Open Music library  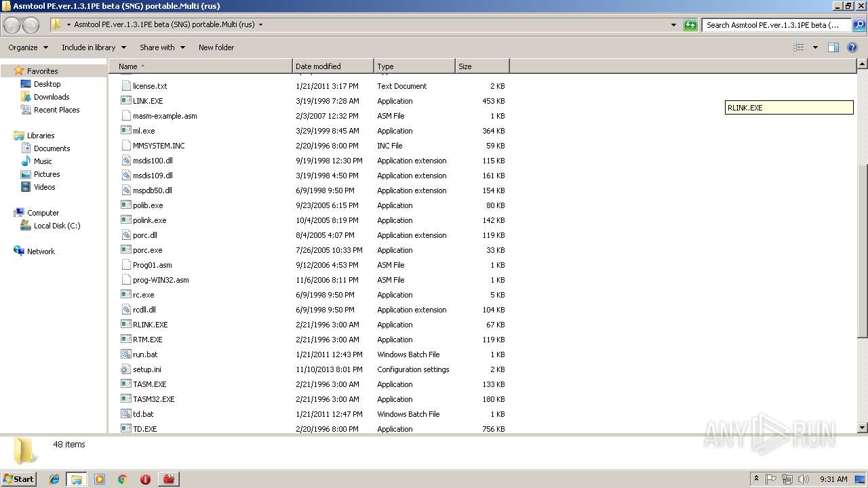point(43,161)
